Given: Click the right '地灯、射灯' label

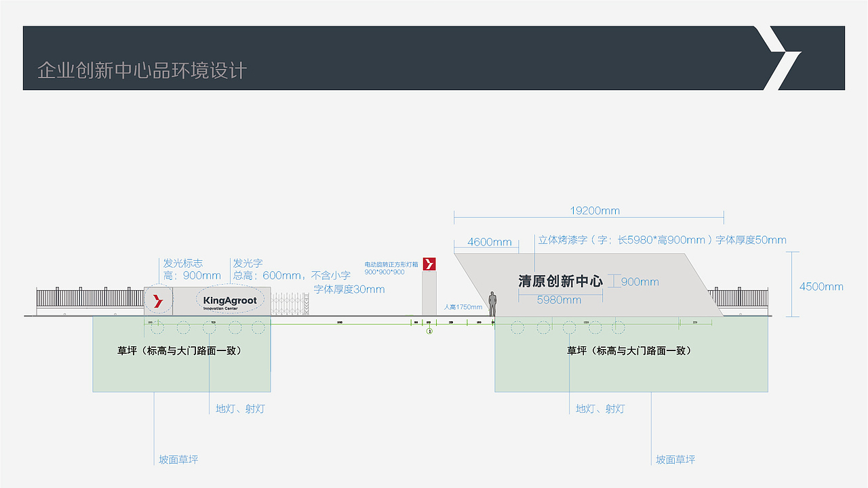Looking at the screenshot, I should pos(600,409).
